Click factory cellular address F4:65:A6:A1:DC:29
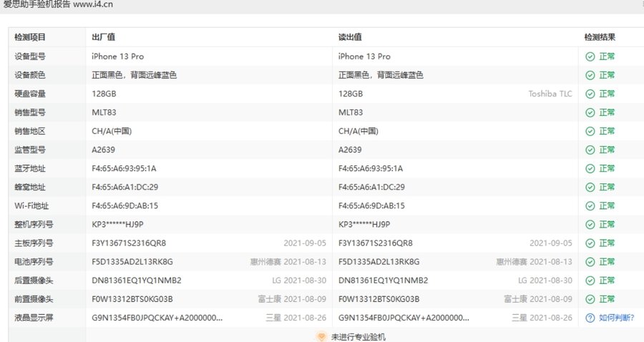 (x=125, y=187)
